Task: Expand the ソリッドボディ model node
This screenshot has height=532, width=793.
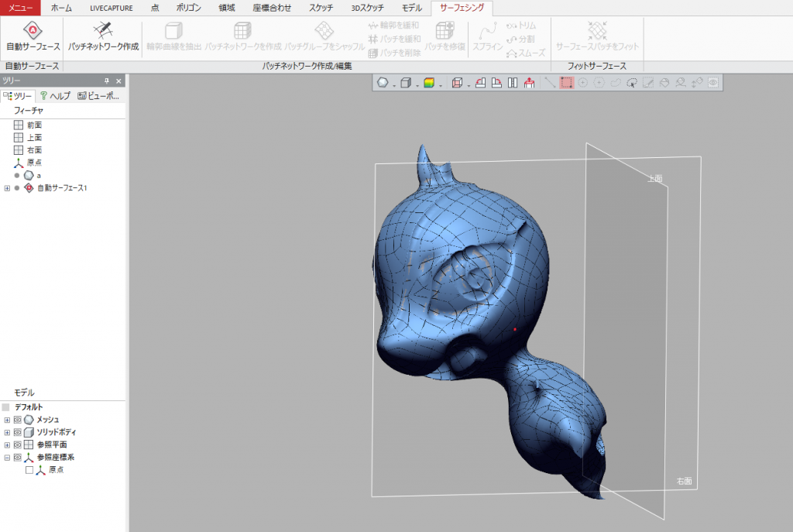Action: 7,432
